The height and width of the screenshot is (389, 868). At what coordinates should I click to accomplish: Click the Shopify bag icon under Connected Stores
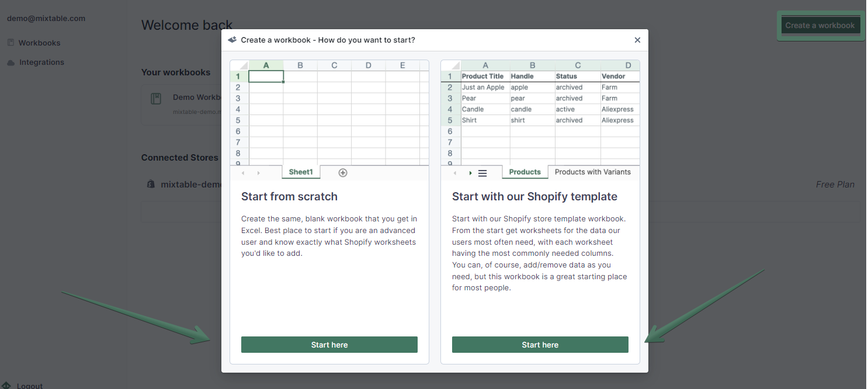coord(151,185)
